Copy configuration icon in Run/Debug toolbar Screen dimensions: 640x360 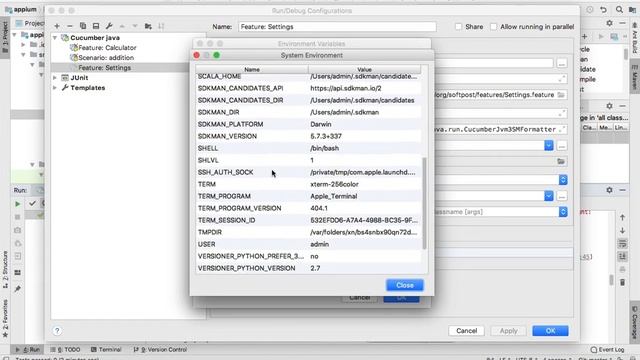(83, 26)
